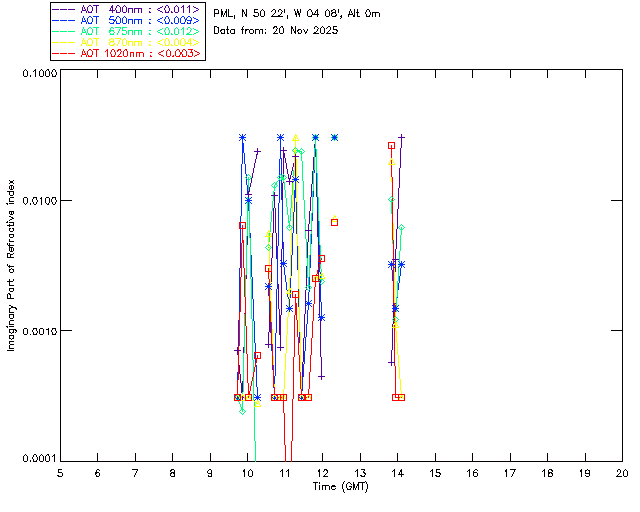Select the x-axis tick label 20

621,472
